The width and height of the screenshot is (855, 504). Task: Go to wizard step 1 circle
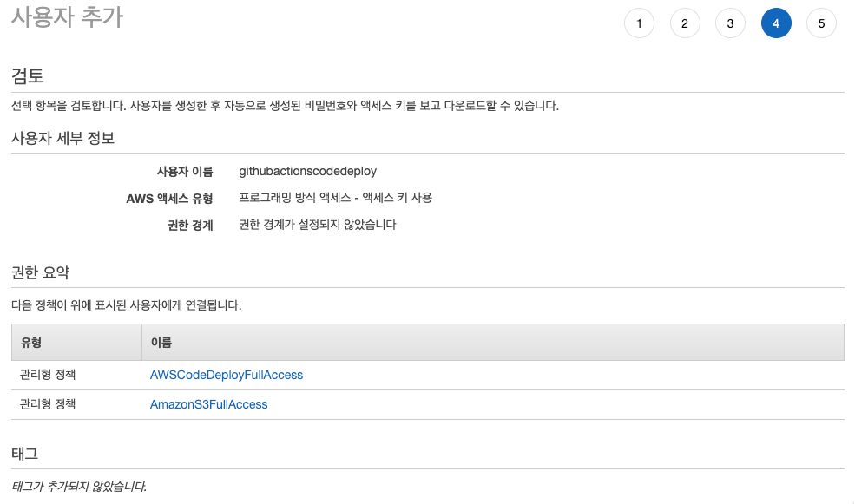point(639,23)
